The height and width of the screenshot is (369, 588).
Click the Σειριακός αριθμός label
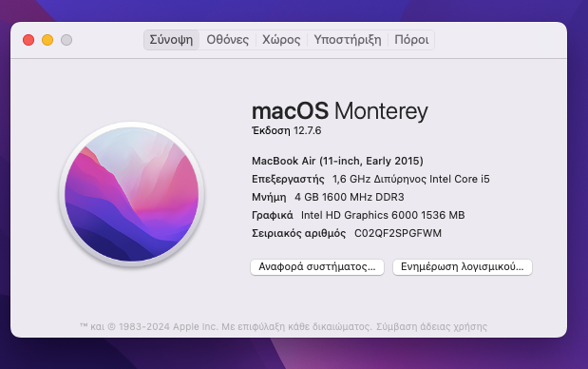(x=299, y=234)
